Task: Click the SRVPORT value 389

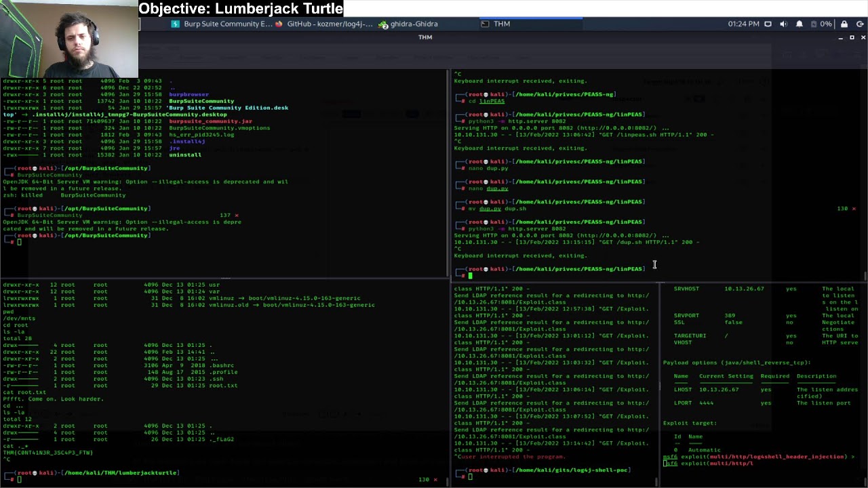Action: [730, 316]
